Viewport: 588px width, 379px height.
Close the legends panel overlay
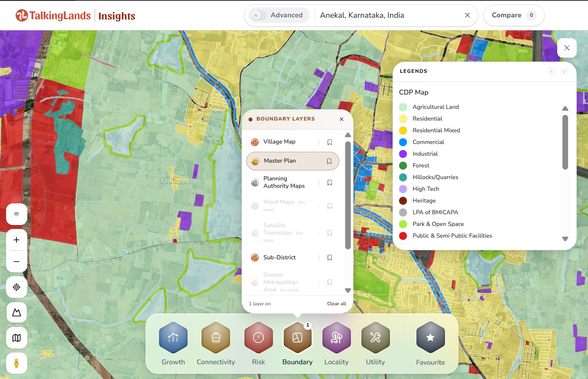567,48
